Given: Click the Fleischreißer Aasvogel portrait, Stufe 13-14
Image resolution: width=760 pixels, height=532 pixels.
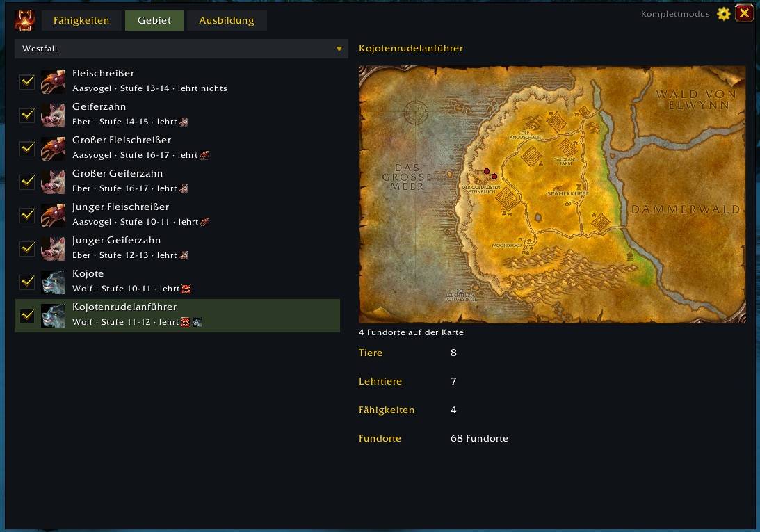Looking at the screenshot, I should [x=53, y=81].
